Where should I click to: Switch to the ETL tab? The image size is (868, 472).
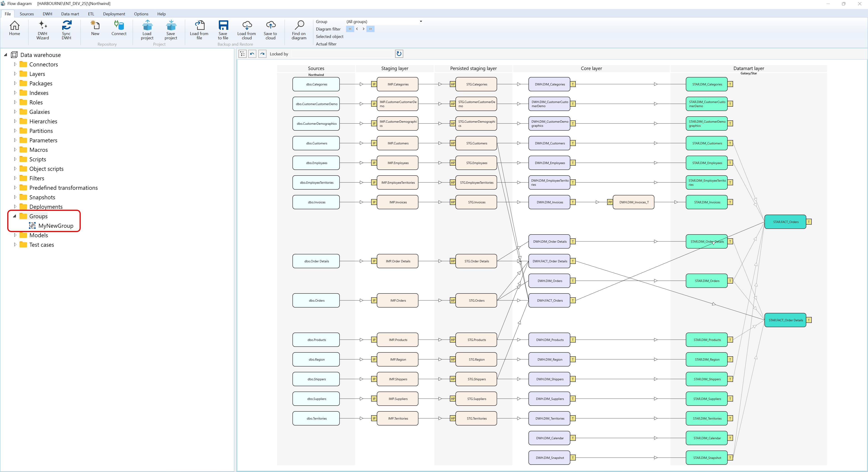coord(91,14)
